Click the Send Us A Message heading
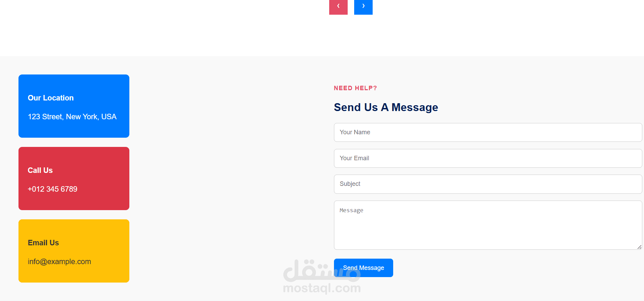Screen dimensions: 644x301 (386, 107)
